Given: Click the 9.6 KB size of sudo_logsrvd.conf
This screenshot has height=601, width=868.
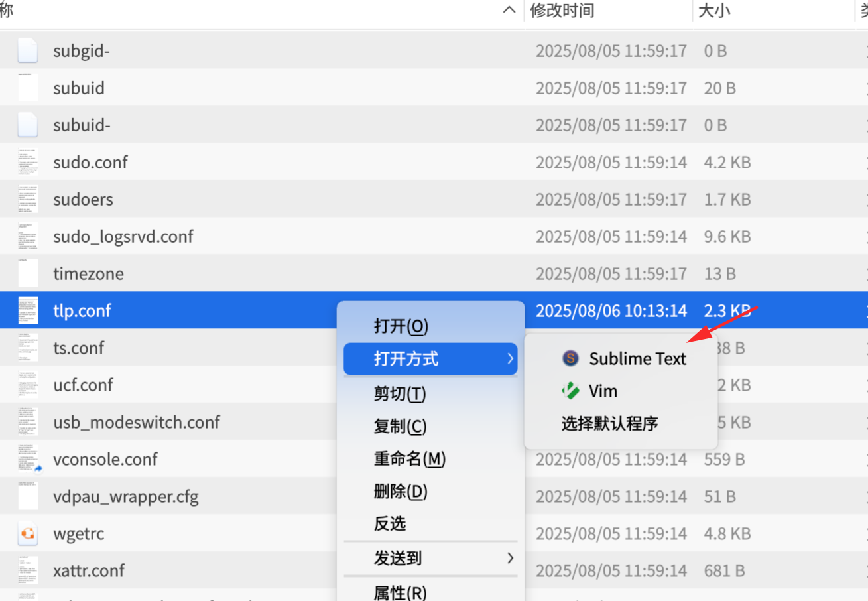Looking at the screenshot, I should [727, 237].
